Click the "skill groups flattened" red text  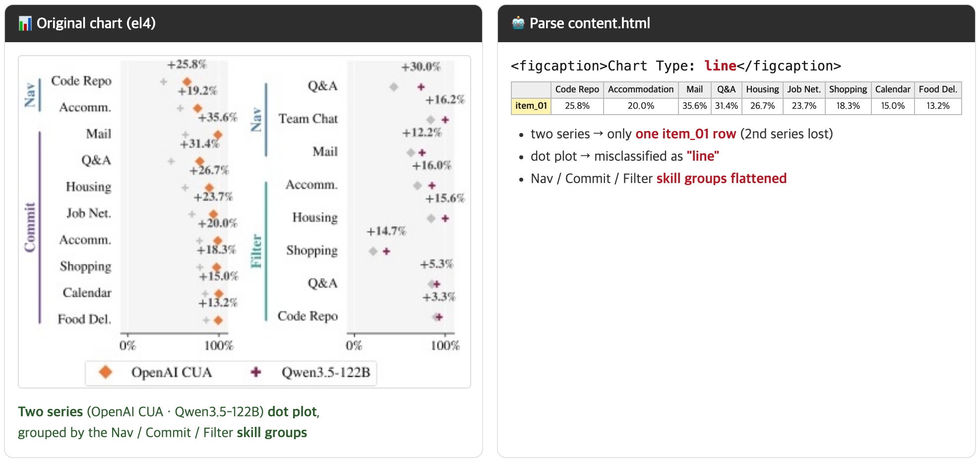click(x=722, y=178)
